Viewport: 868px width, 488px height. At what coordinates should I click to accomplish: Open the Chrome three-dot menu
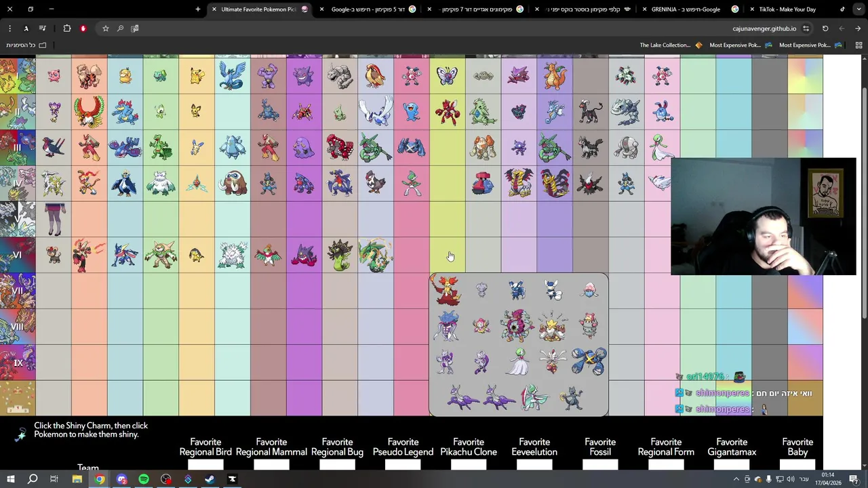point(9,28)
